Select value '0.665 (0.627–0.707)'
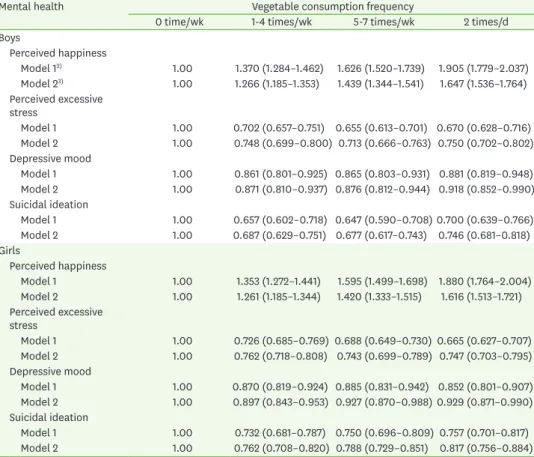The width and height of the screenshot is (534, 457). (x=484, y=341)
